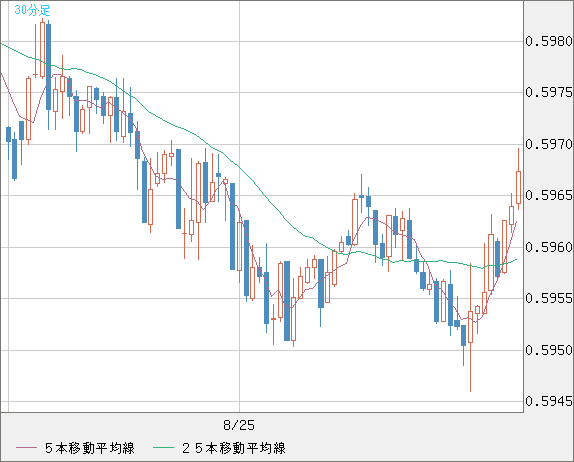
Task: Click the 8/25 date axis label
Action: 239,425
